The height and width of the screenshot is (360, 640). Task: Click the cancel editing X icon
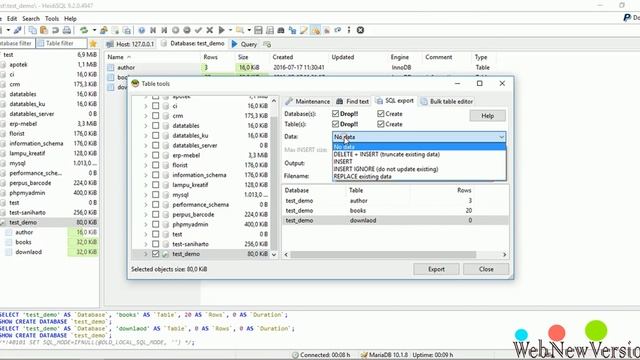pos(210,30)
